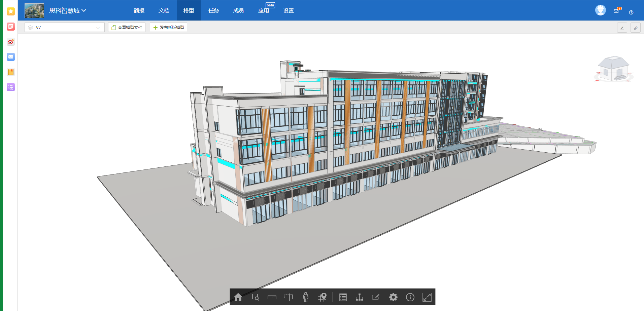This screenshot has width=644, height=311.
Task: Activate the ruler measurement tool
Action: pos(272,297)
